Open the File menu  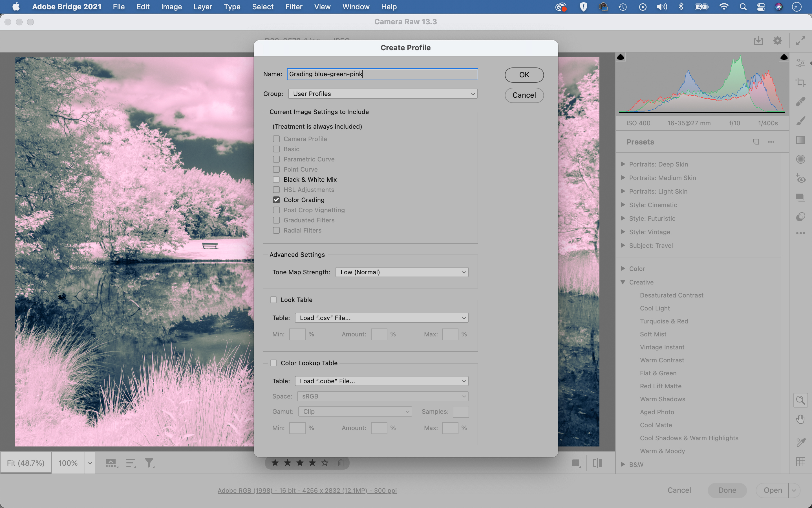click(119, 7)
